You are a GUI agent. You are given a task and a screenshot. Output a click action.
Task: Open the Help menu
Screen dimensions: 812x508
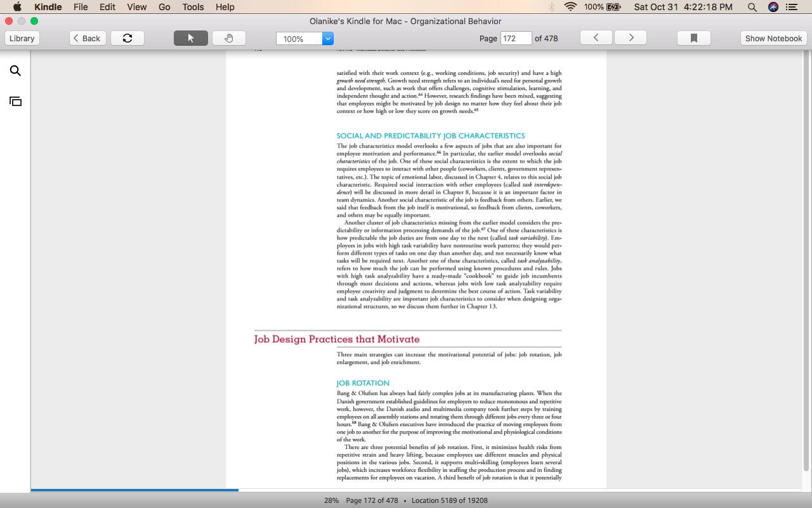pyautogui.click(x=225, y=7)
